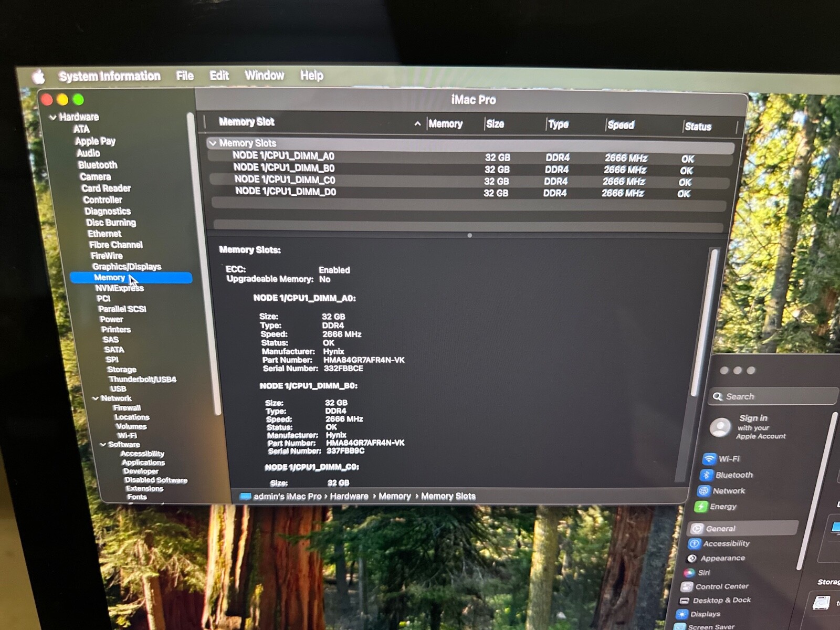This screenshot has height=630, width=840.
Task: Click the Energy icon in System Settings
Action: click(700, 507)
